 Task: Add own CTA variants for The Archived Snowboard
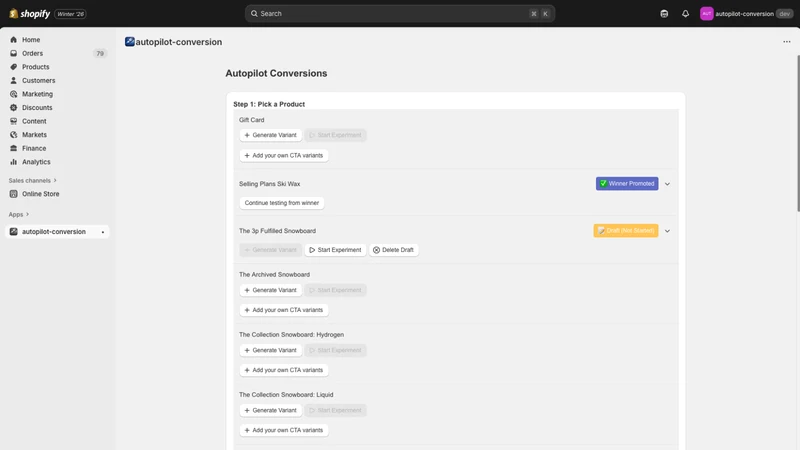click(284, 310)
